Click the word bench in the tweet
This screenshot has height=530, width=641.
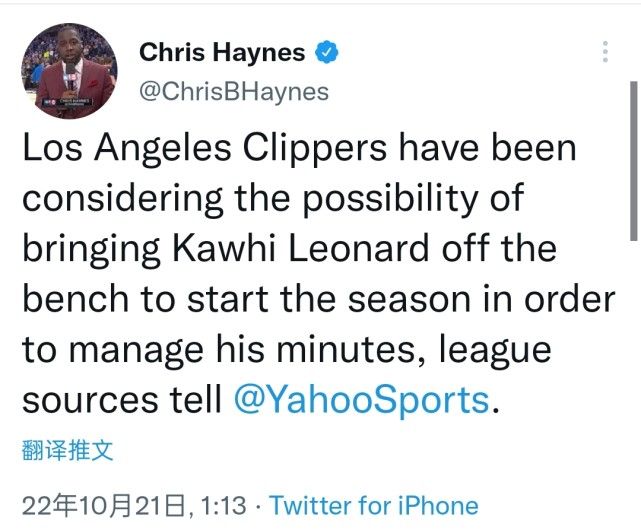75,299
